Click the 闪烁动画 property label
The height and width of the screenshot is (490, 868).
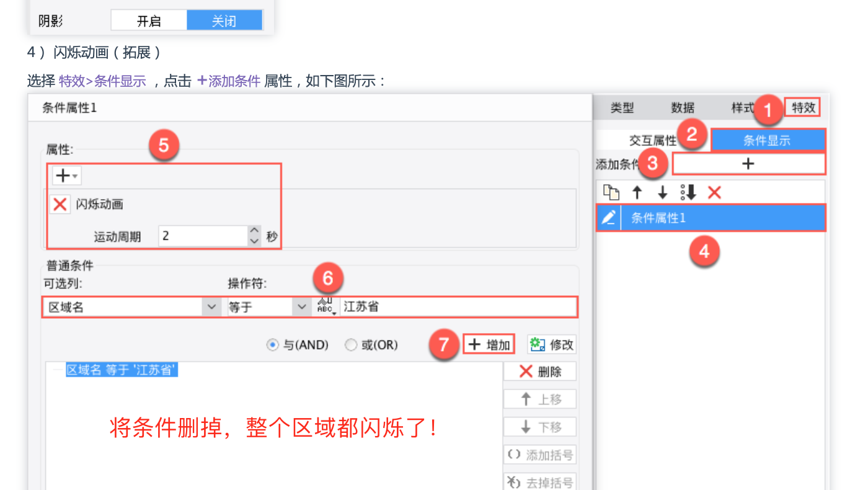99,204
